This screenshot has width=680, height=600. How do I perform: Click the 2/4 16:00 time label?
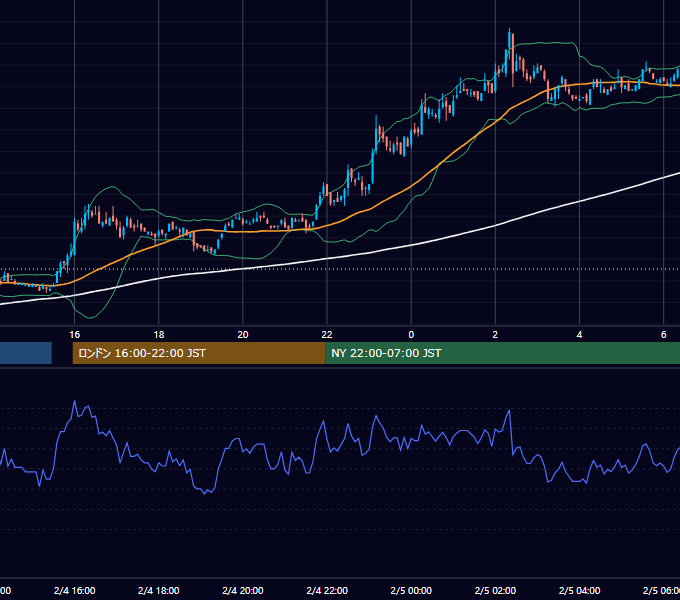75,590
